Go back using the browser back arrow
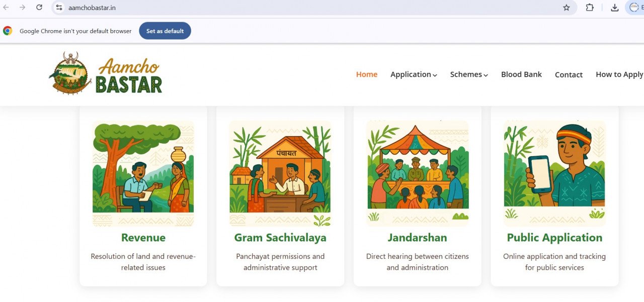This screenshot has height=302, width=644. [6, 8]
